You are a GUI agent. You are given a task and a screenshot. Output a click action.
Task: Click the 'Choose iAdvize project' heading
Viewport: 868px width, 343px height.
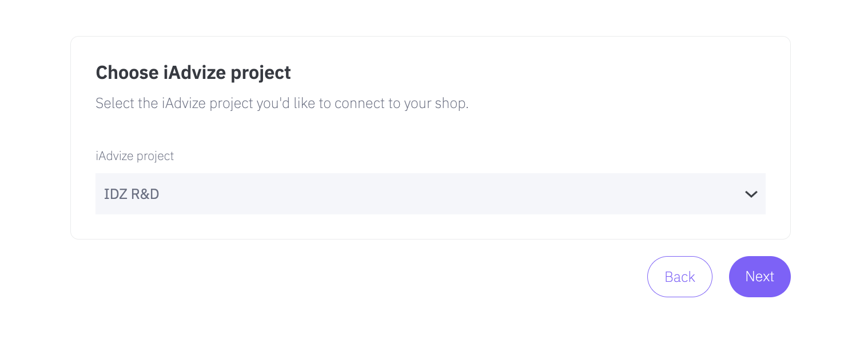(x=193, y=73)
